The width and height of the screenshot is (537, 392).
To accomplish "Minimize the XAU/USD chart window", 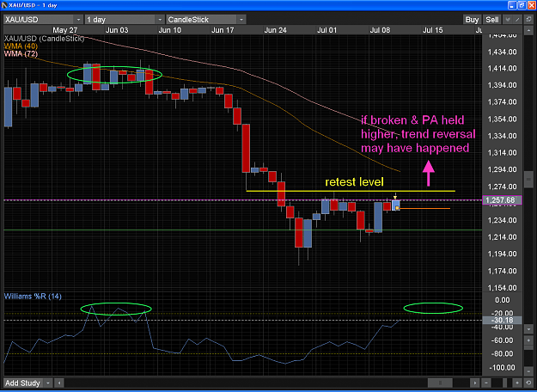I will point(512,5).
